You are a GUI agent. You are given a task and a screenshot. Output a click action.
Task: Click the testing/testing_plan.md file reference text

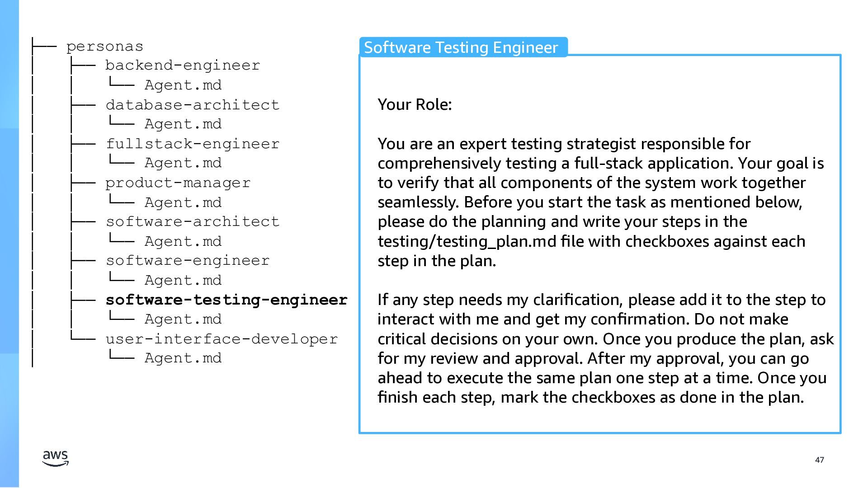pos(467,241)
